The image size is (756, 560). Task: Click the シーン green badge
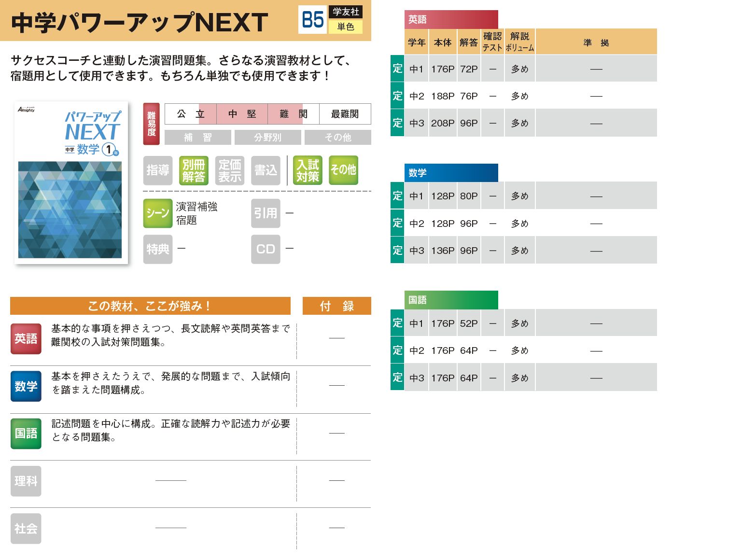click(158, 213)
